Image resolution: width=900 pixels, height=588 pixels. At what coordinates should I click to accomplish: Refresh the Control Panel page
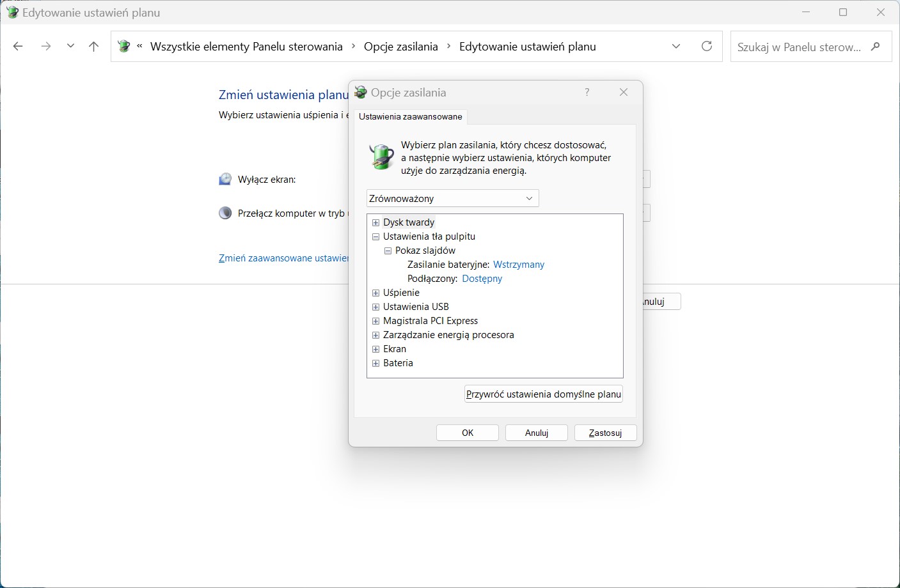(x=707, y=46)
